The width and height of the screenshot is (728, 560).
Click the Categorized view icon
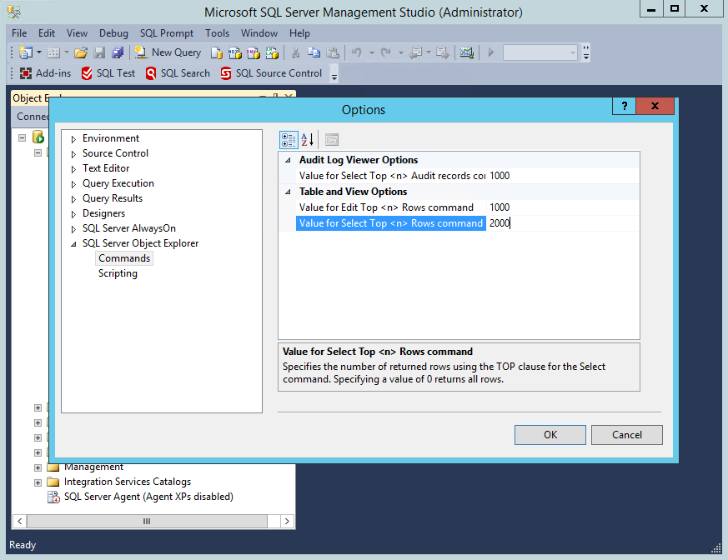pyautogui.click(x=289, y=140)
